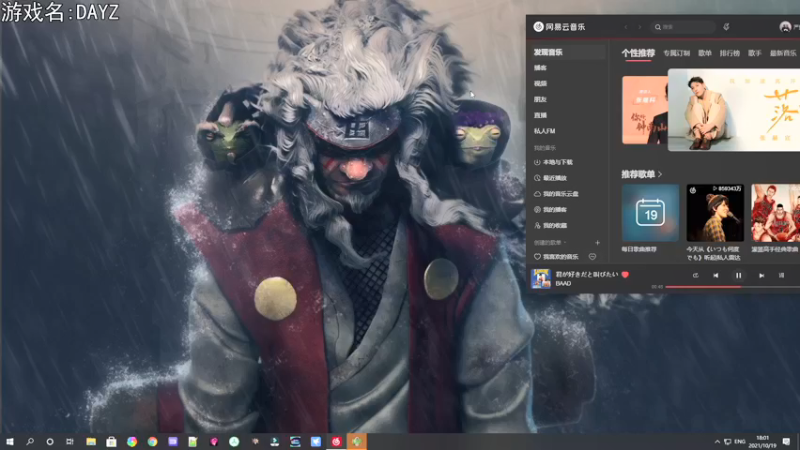Open the playlist card with singer in beanie
The width and height of the screenshot is (800, 450).
[715, 213]
